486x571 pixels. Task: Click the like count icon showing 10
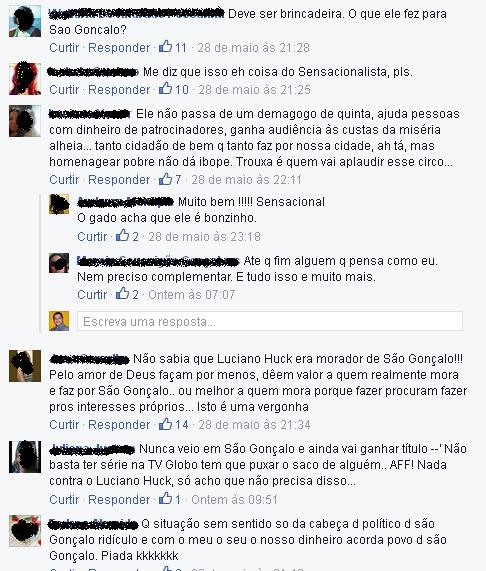pos(166,88)
